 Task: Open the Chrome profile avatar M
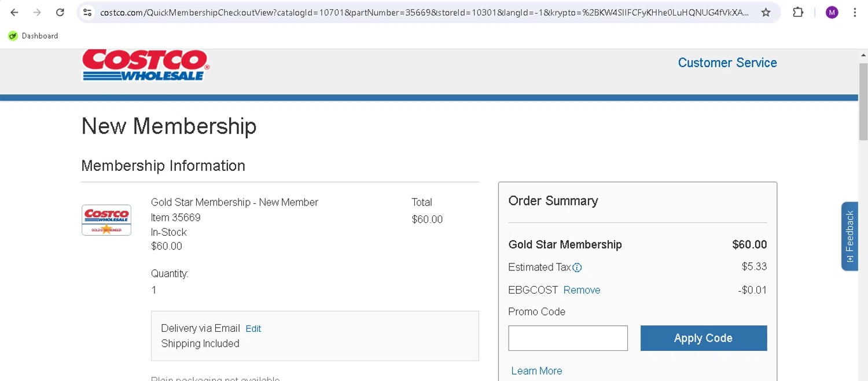click(832, 12)
